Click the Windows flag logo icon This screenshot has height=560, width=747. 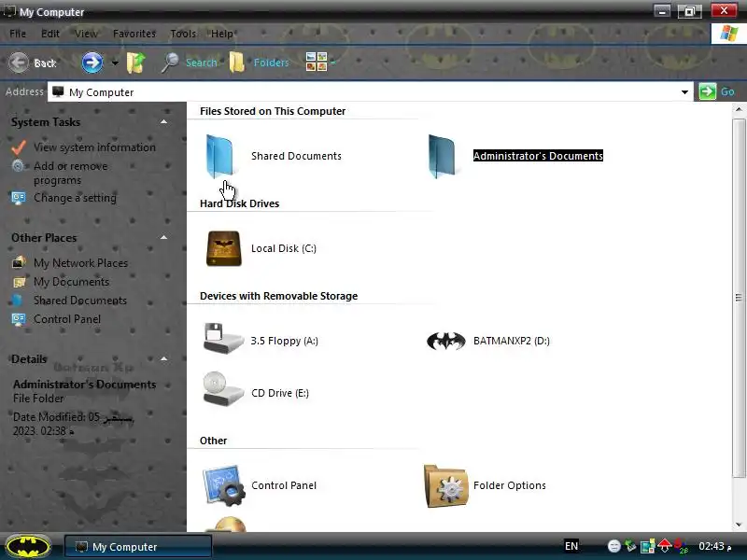point(728,34)
